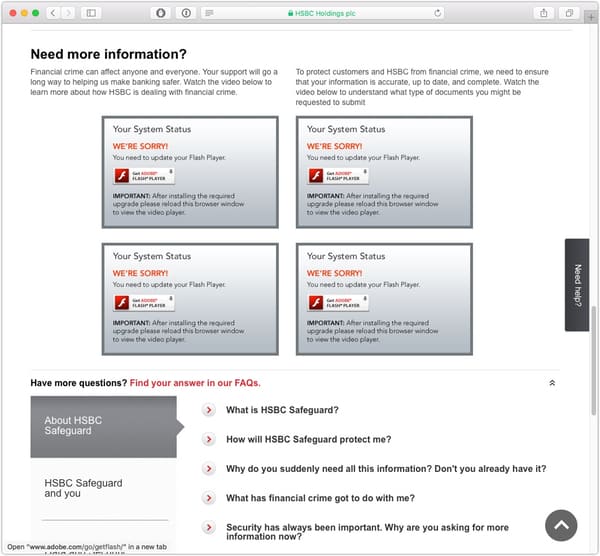Expand the What is HSBC Safeguard? arrow
This screenshot has height=556, width=600.
pos(209,410)
